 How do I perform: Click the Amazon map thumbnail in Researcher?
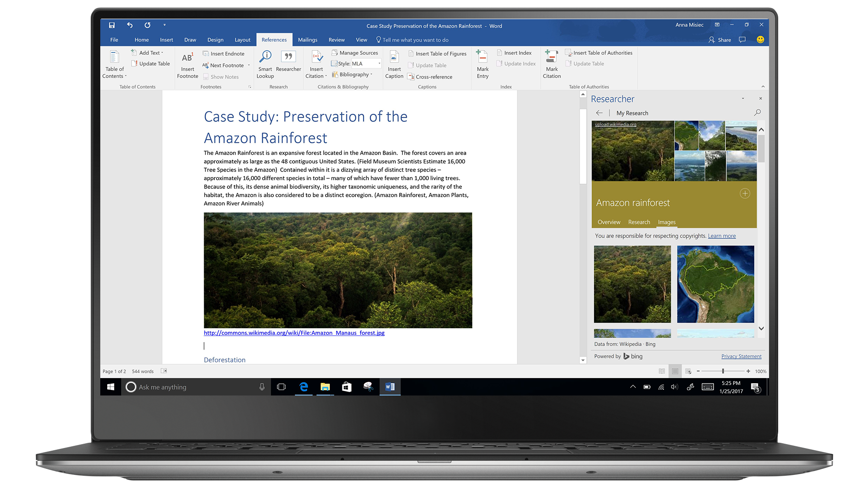[715, 284]
